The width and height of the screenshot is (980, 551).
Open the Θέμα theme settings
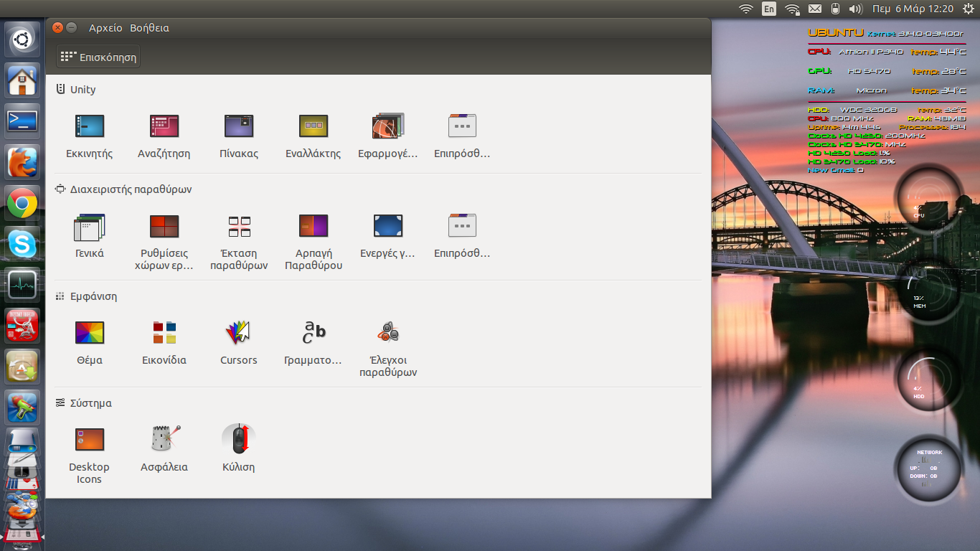[x=90, y=333]
